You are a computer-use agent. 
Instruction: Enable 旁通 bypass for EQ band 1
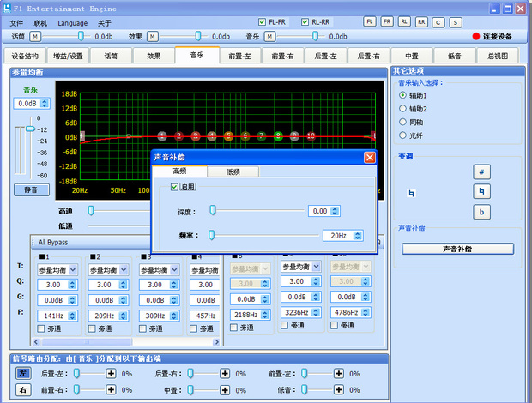tap(41, 328)
